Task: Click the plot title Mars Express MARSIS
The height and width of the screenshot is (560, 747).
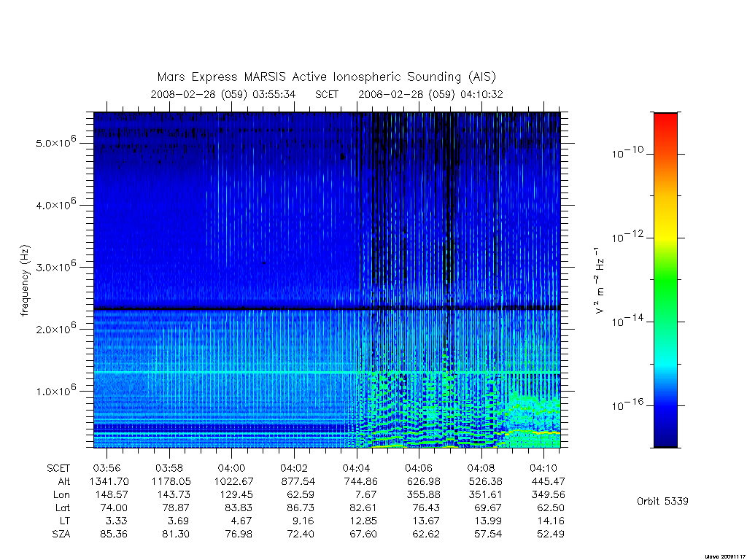Action: [326, 77]
